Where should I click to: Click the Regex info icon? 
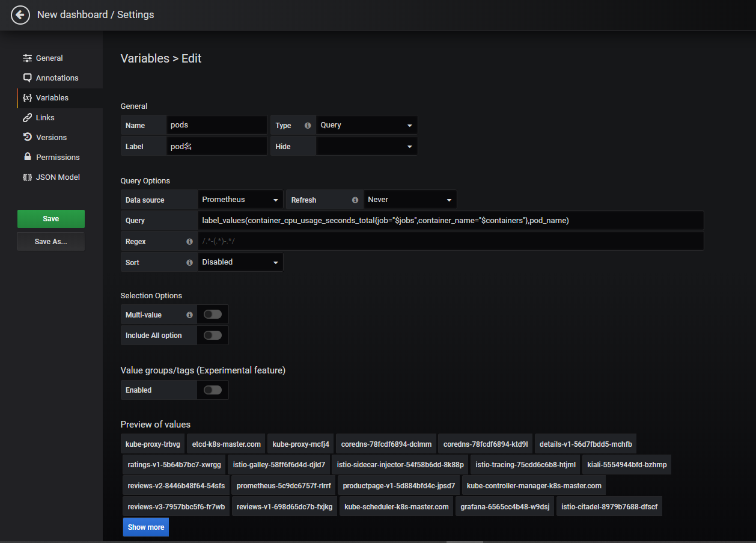click(189, 242)
